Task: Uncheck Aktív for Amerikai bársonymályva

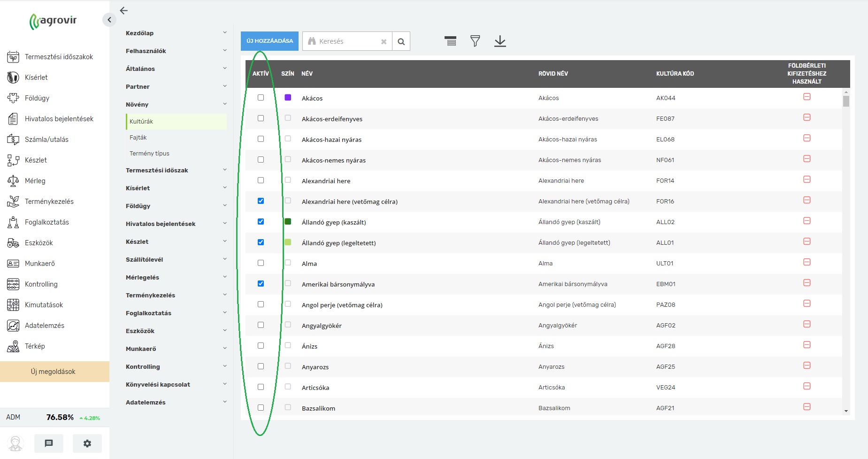Action: pos(261,284)
